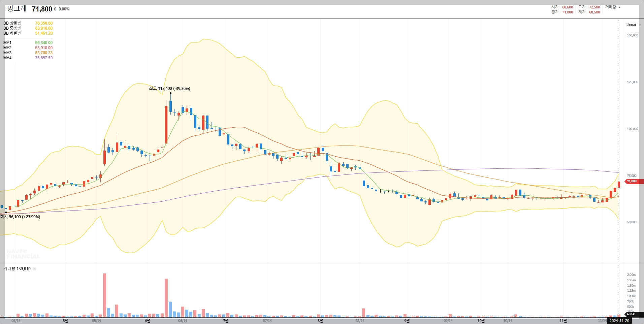Viewport: 644px width, 324px height.
Task: Click the 거래량 label in top-right header
Action: click(611, 7)
